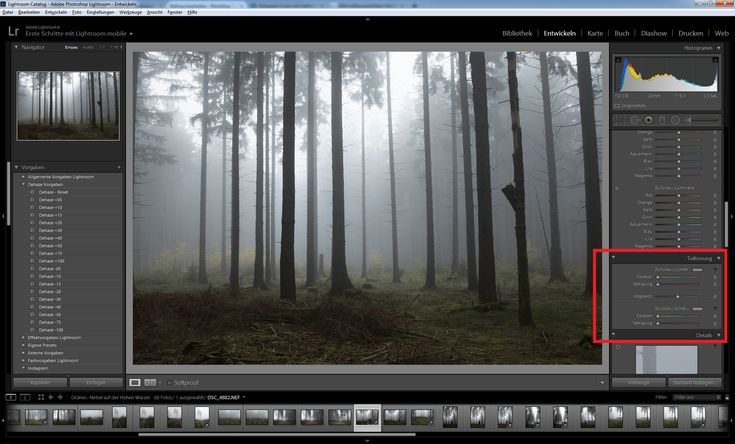
Task: Collapse the Teiltonung panel triangle
Action: 719,258
